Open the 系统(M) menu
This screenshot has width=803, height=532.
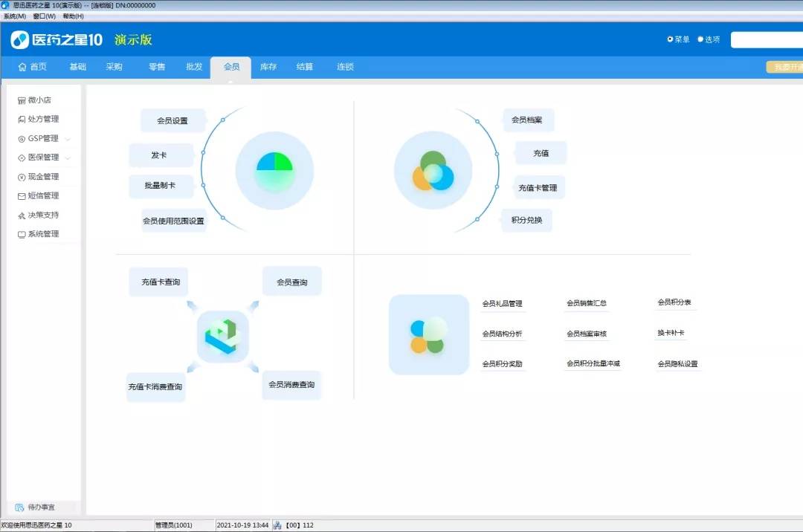click(15, 16)
